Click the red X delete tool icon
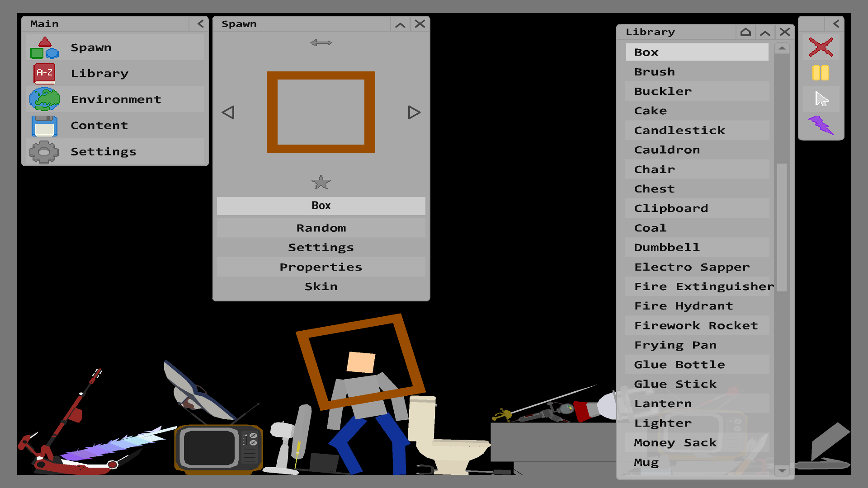This screenshot has height=488, width=868. point(821,47)
